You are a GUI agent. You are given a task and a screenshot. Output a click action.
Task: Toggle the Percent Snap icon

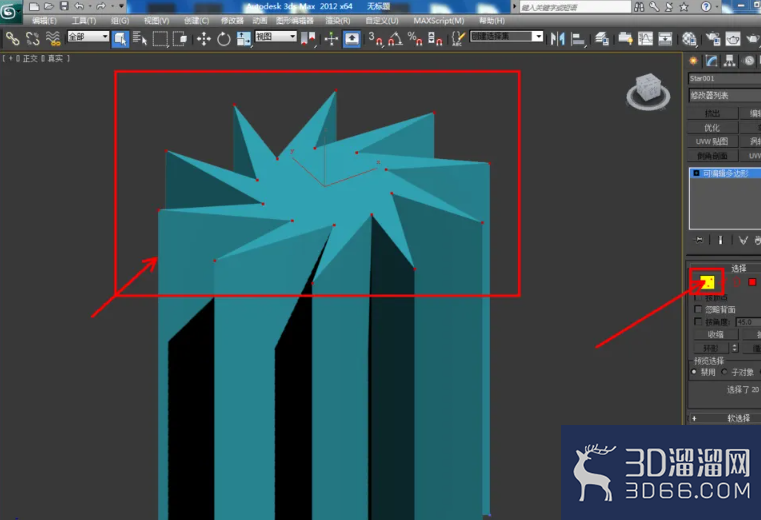tap(415, 38)
